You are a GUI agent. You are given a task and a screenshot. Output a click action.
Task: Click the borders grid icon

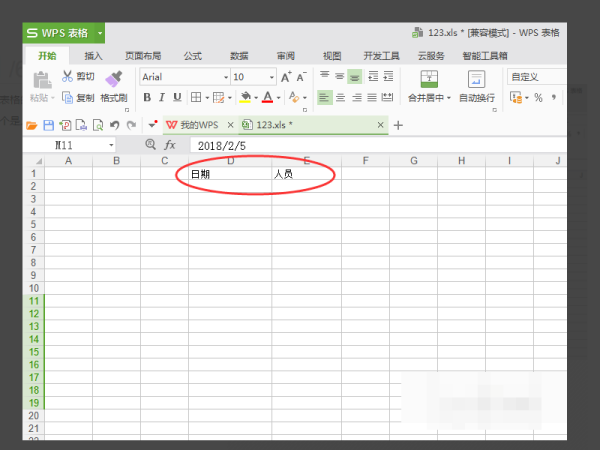[x=196, y=97]
